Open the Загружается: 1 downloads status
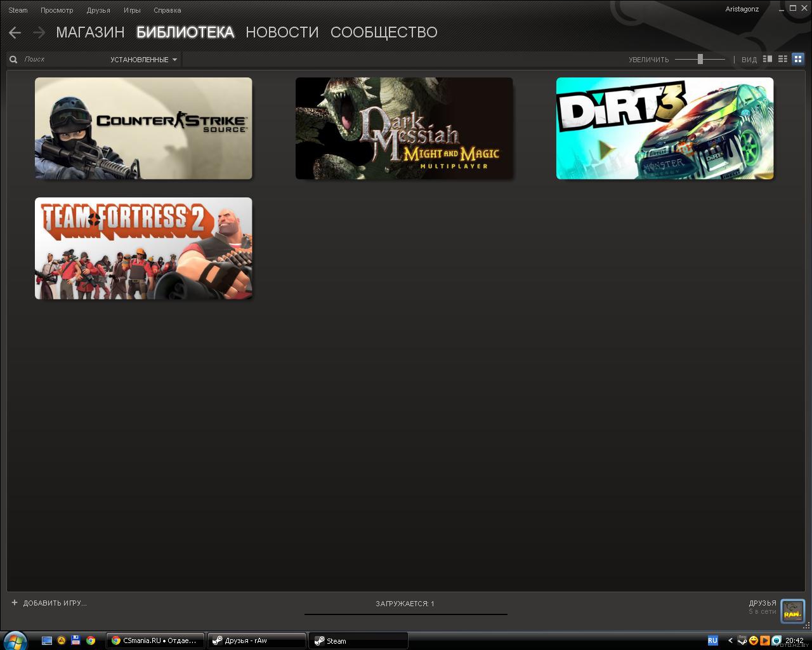 point(405,604)
